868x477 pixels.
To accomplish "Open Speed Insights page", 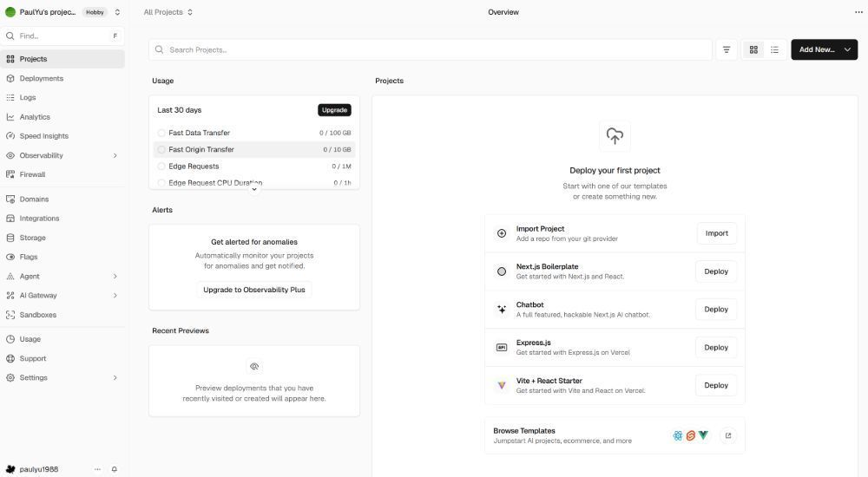I will [x=62, y=136].
